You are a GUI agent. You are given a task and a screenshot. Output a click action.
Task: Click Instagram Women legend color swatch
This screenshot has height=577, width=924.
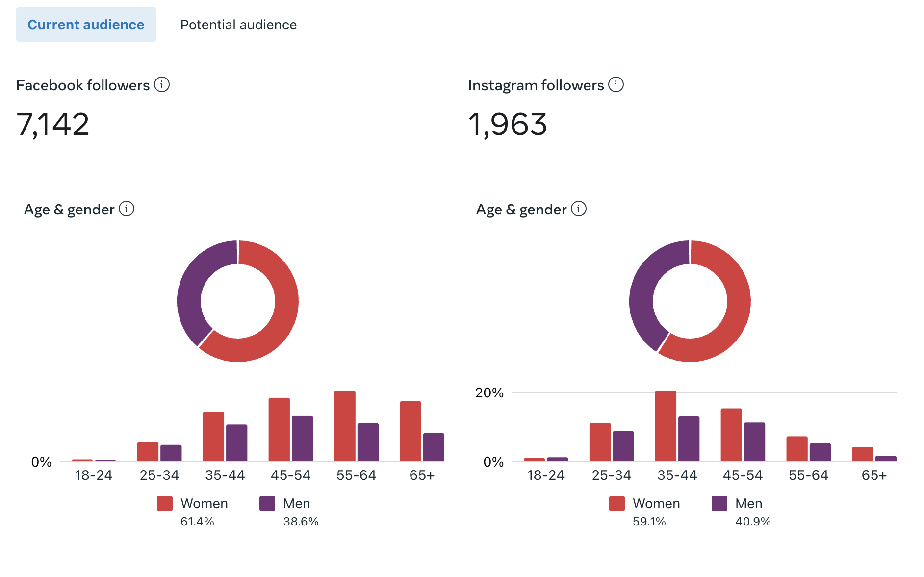click(x=617, y=503)
